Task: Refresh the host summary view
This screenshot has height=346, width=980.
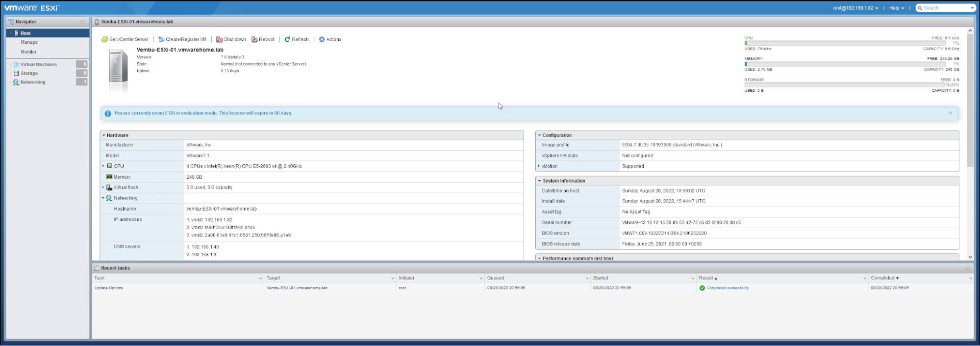Action: pyautogui.click(x=297, y=39)
